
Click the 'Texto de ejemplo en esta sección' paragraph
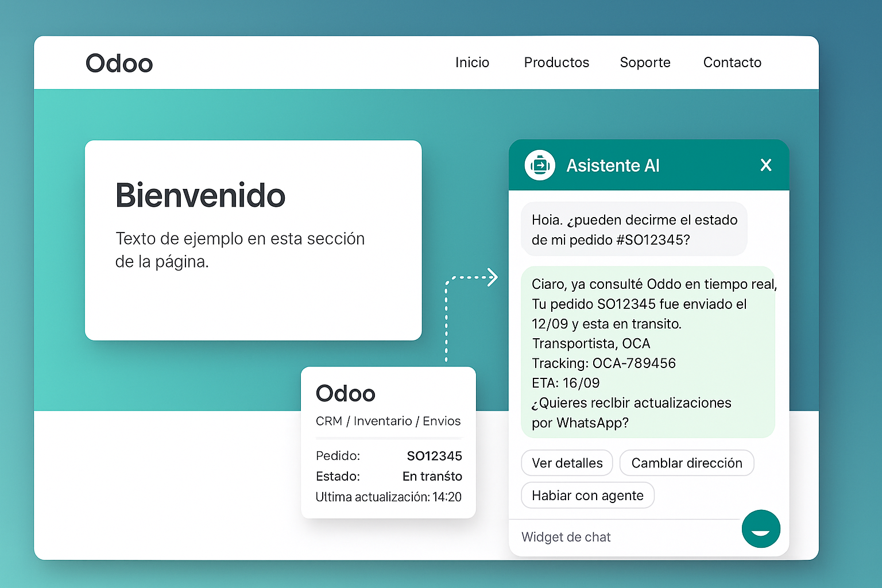coord(240,250)
